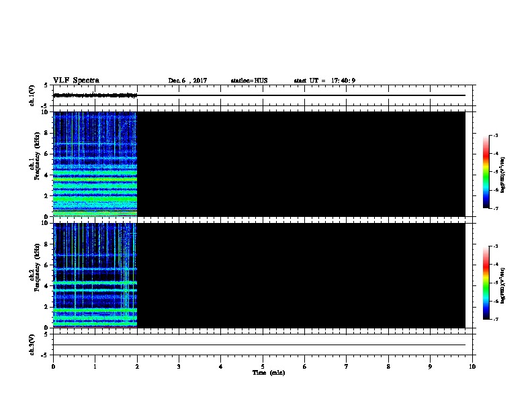Screen dimensions: 532x411
Task: Click time axis tick label 8
Action: [x=388, y=367]
